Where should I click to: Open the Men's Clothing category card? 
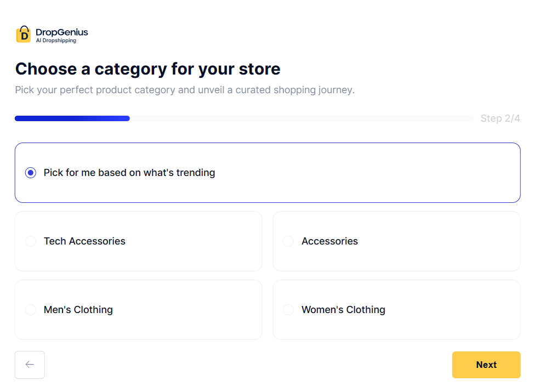click(138, 309)
